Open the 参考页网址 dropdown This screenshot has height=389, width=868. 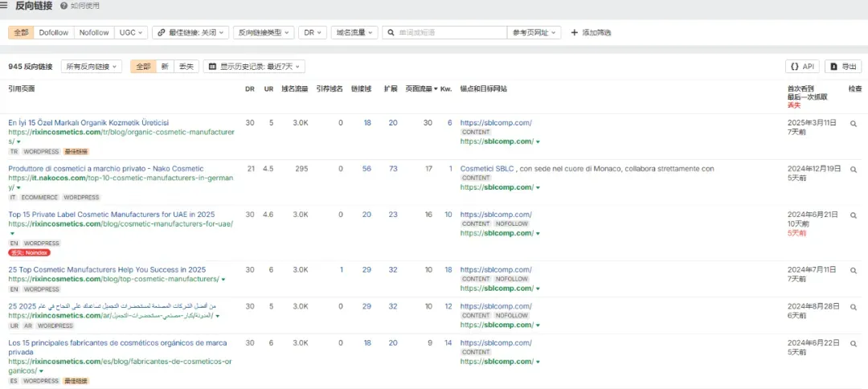tap(534, 33)
